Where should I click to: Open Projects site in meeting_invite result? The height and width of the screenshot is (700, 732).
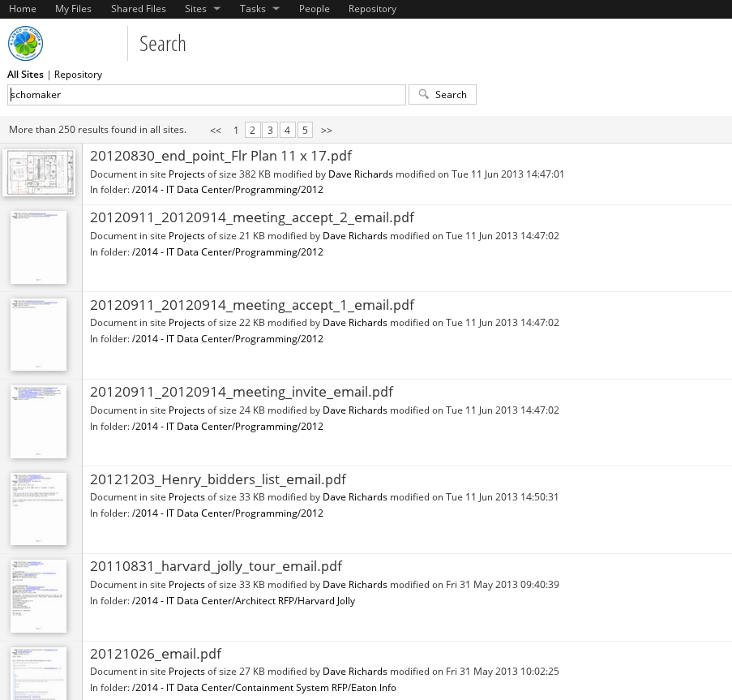(186, 410)
